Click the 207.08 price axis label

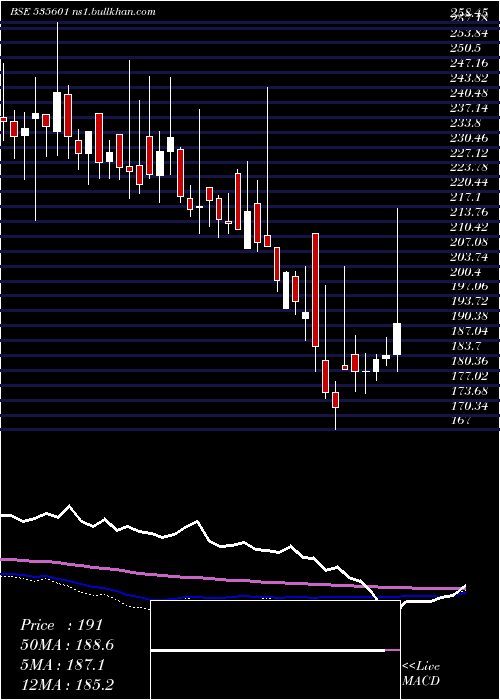[x=468, y=241]
